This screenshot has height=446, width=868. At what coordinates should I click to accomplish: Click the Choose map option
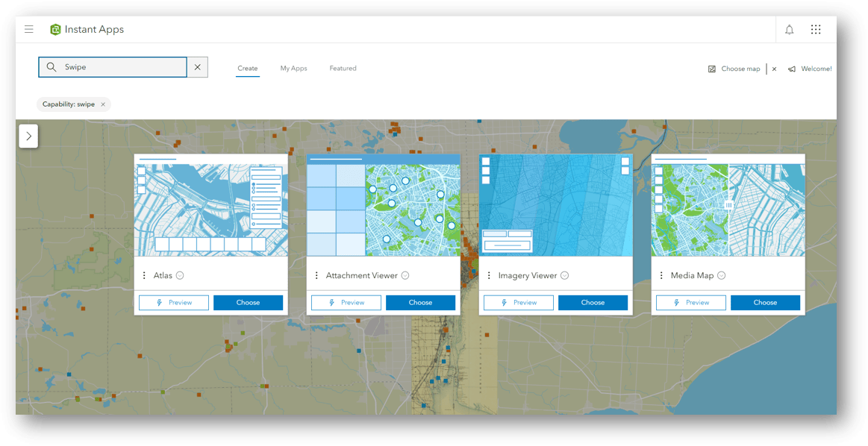[x=740, y=69]
